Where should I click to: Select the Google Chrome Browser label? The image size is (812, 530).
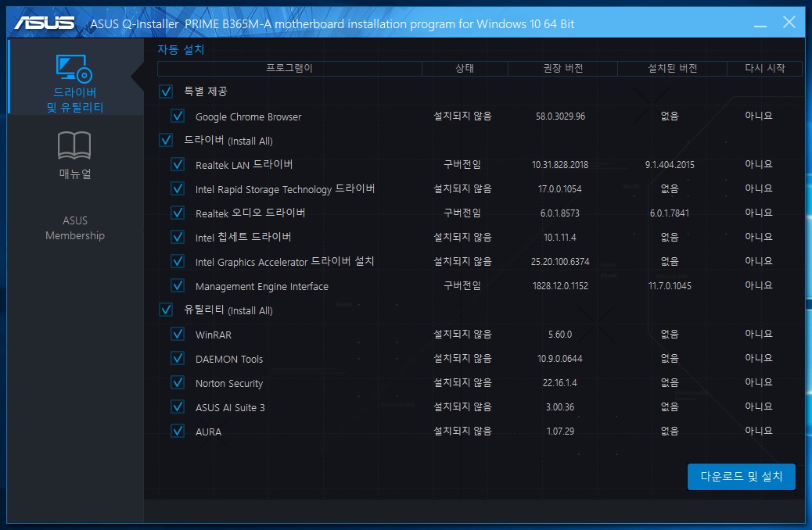(x=248, y=117)
